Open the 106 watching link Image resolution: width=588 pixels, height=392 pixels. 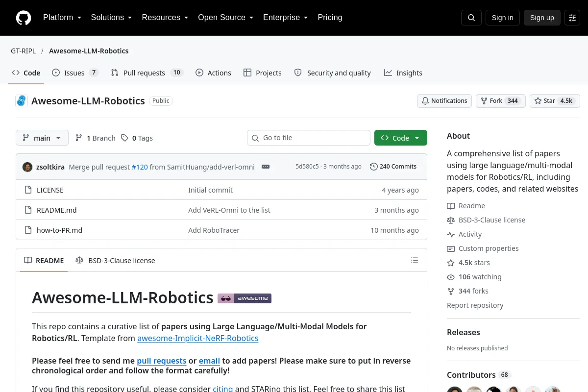point(474,277)
